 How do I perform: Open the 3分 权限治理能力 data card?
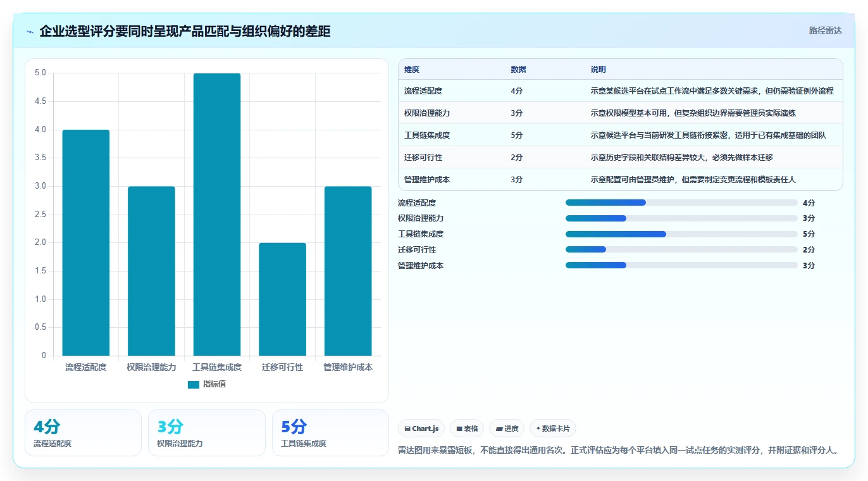[x=207, y=433]
